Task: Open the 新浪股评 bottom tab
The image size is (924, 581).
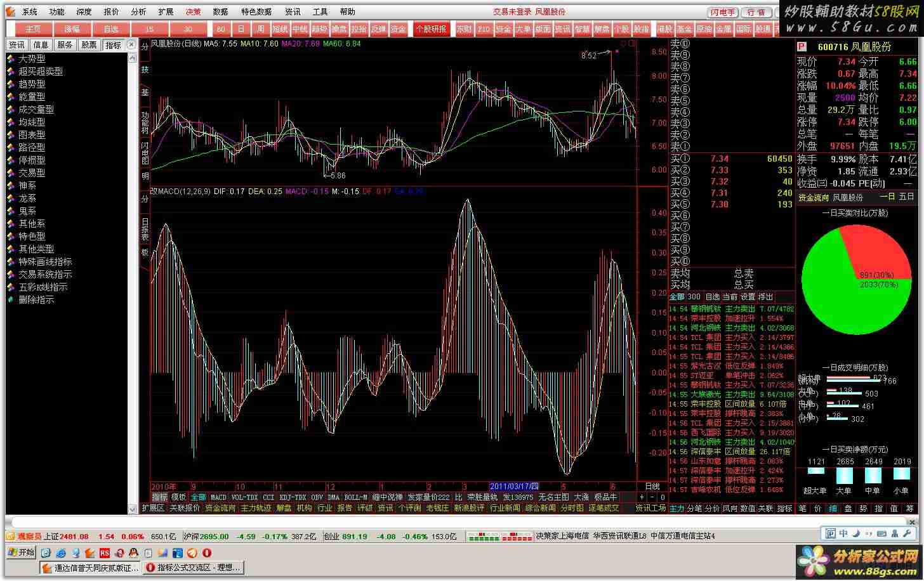Action: [x=469, y=508]
